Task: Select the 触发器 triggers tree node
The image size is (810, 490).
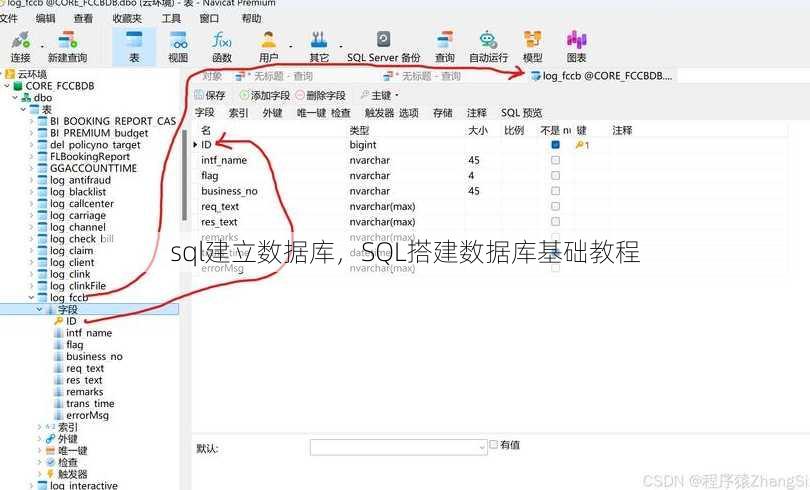Action: pyautogui.click(x=72, y=473)
